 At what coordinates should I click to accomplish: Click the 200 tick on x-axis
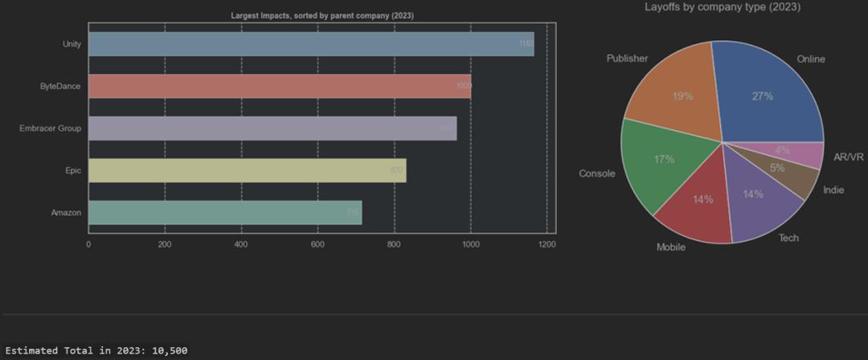coord(165,244)
